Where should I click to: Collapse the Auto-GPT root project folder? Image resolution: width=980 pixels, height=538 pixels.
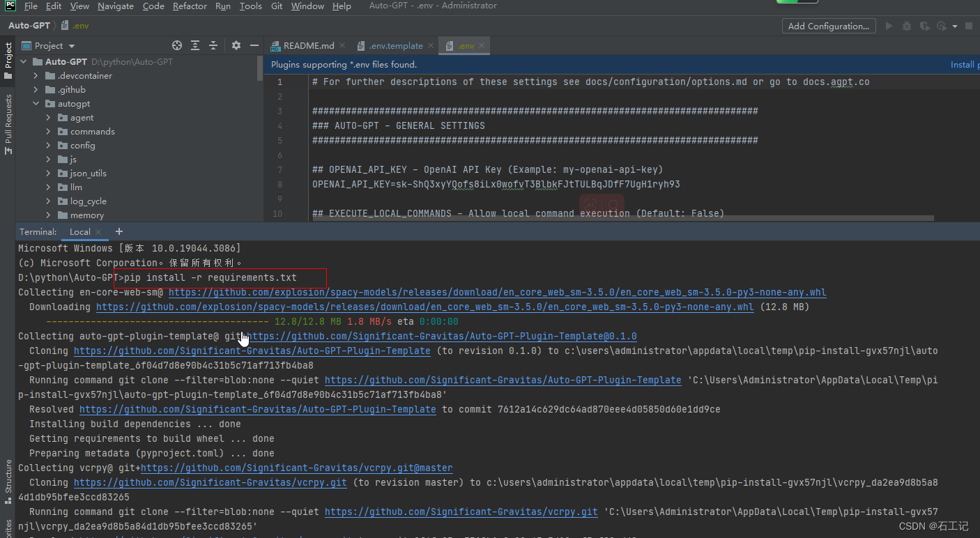tap(24, 62)
